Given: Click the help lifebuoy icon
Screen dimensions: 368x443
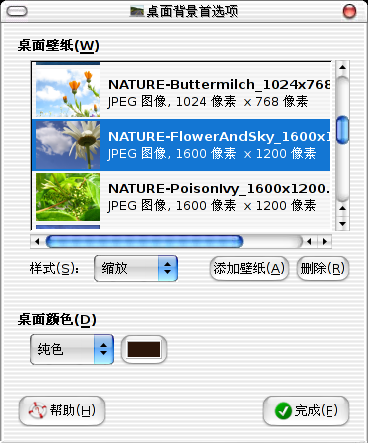Looking at the screenshot, I should point(37,411).
